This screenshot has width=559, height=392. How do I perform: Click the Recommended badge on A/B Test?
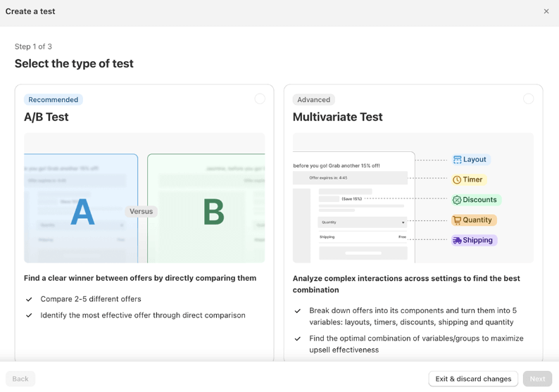pos(54,100)
